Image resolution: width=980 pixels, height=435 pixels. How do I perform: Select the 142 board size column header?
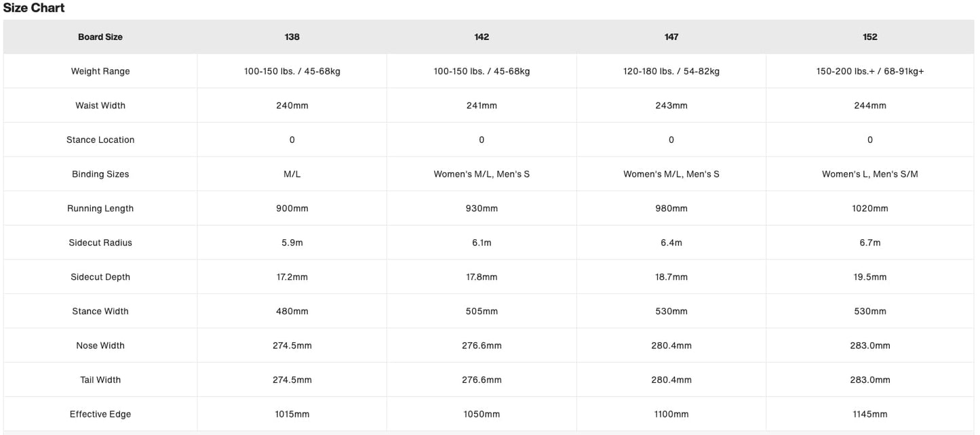(x=482, y=37)
